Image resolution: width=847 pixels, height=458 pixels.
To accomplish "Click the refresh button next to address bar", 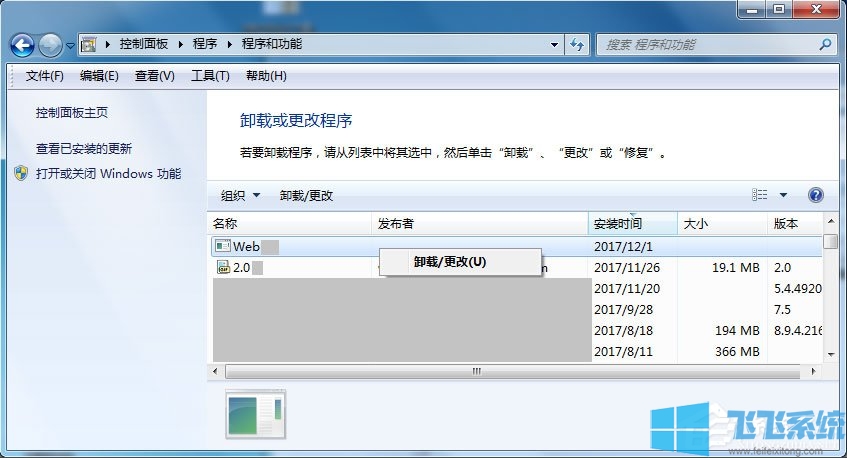I will tap(577, 45).
